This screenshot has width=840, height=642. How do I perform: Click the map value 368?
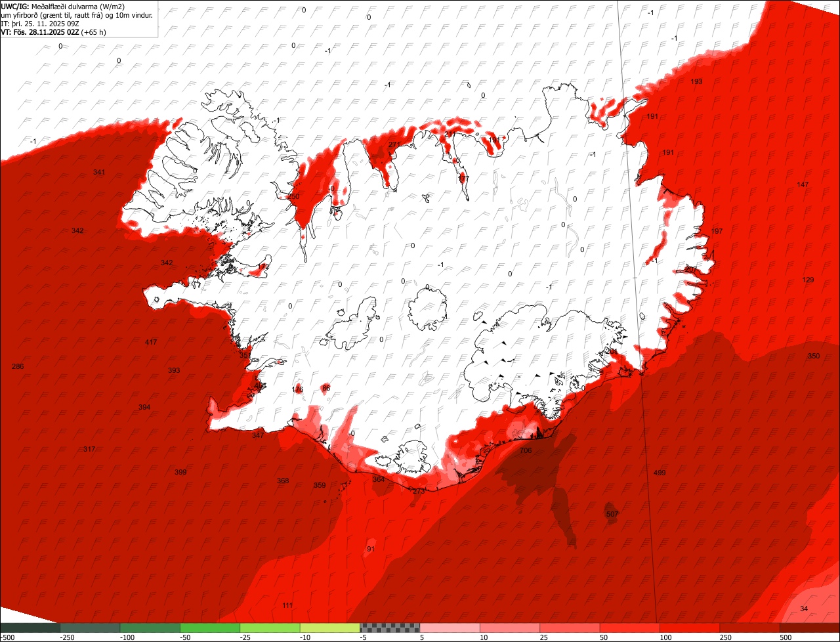(283, 481)
